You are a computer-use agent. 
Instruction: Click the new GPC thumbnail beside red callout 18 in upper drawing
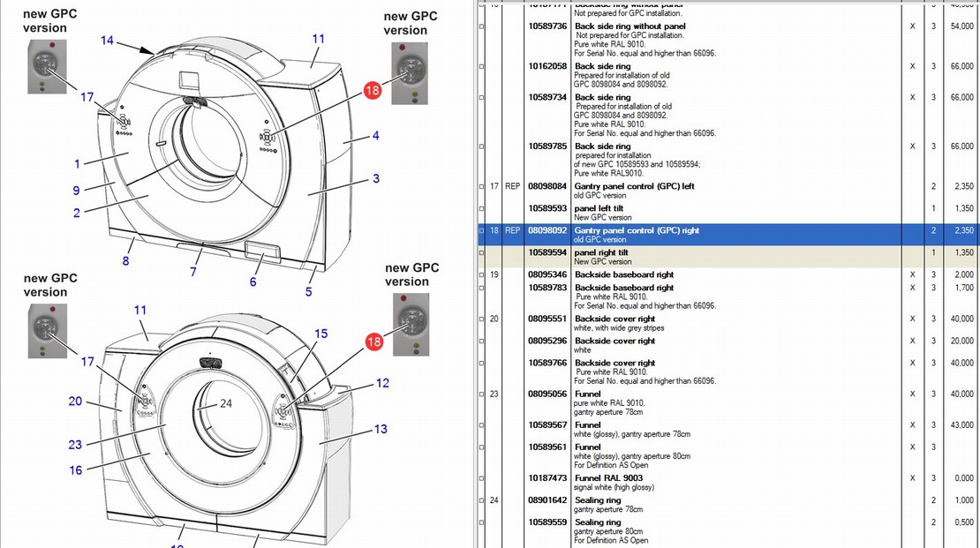[410, 73]
